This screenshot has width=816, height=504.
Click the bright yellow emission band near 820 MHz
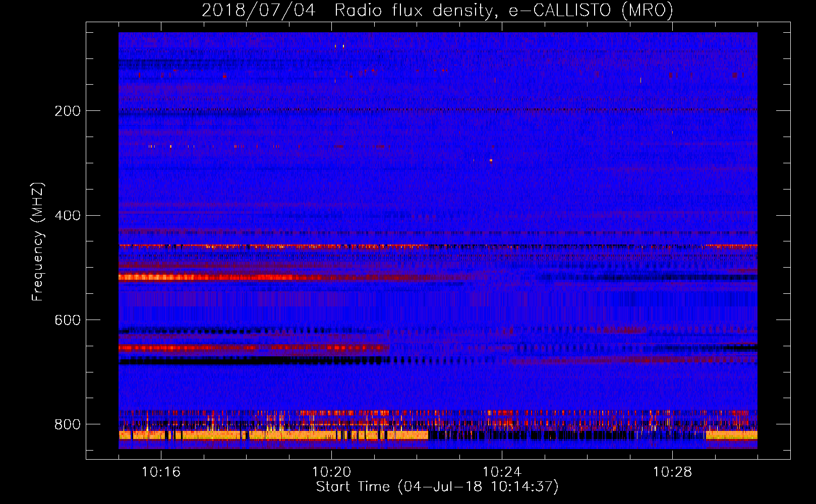coord(273,435)
